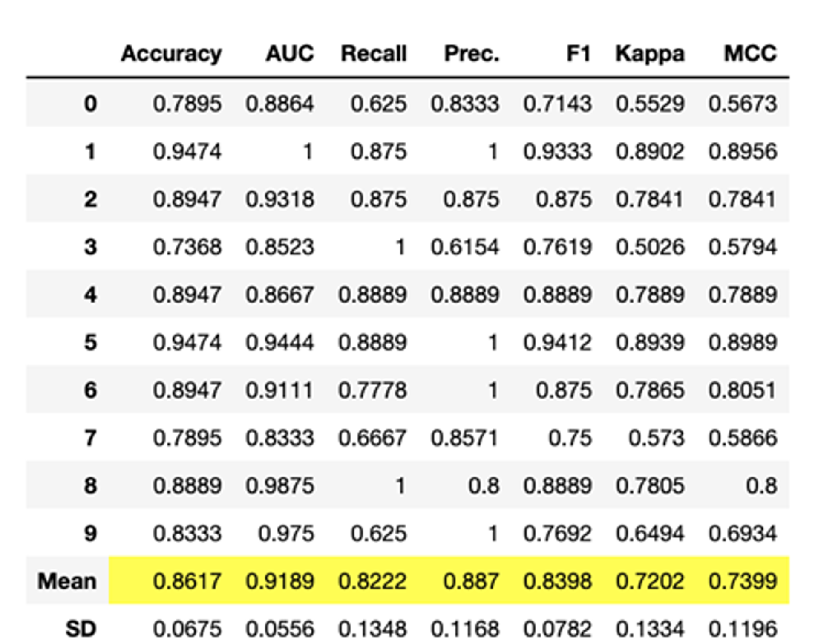Select the SD row label

[81, 629]
